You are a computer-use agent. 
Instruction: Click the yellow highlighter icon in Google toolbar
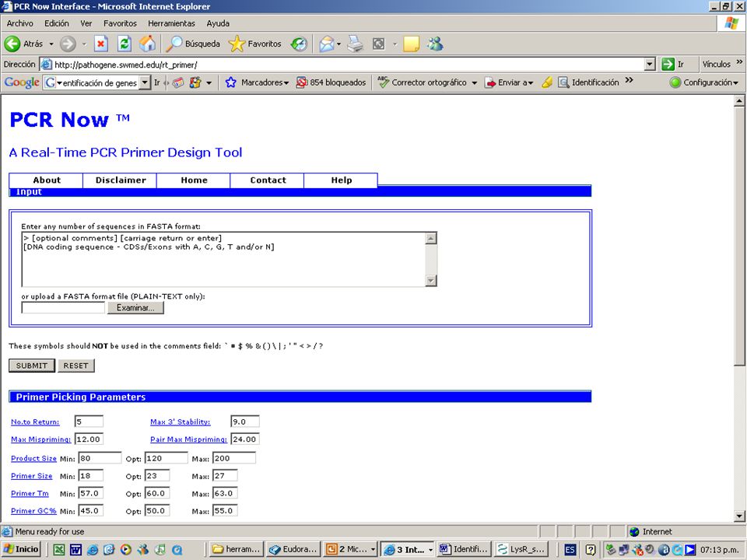(547, 82)
